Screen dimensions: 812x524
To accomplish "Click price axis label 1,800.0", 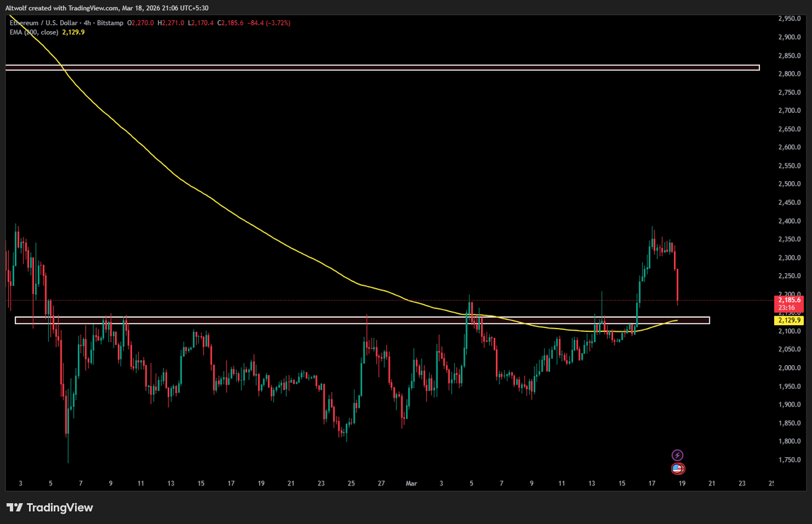I will (789, 442).
